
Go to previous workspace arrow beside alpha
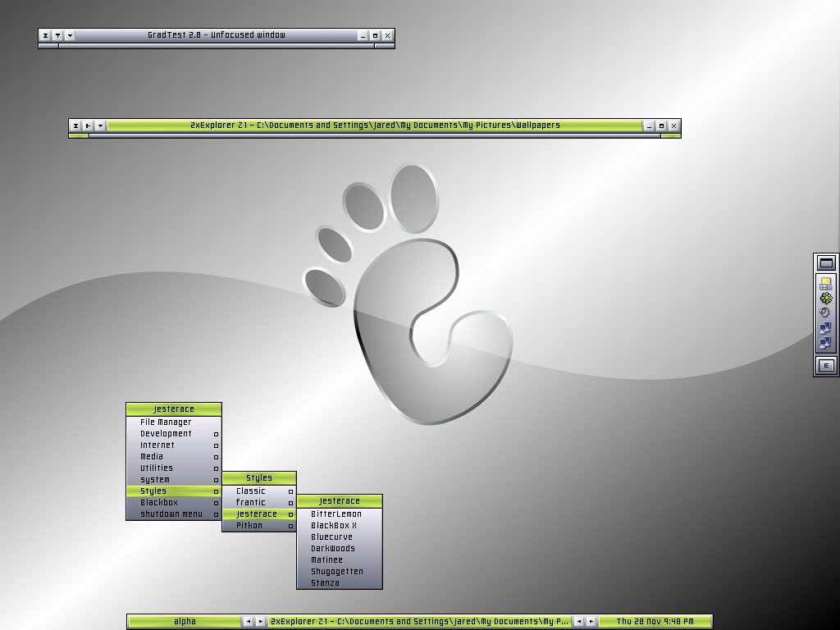248,622
